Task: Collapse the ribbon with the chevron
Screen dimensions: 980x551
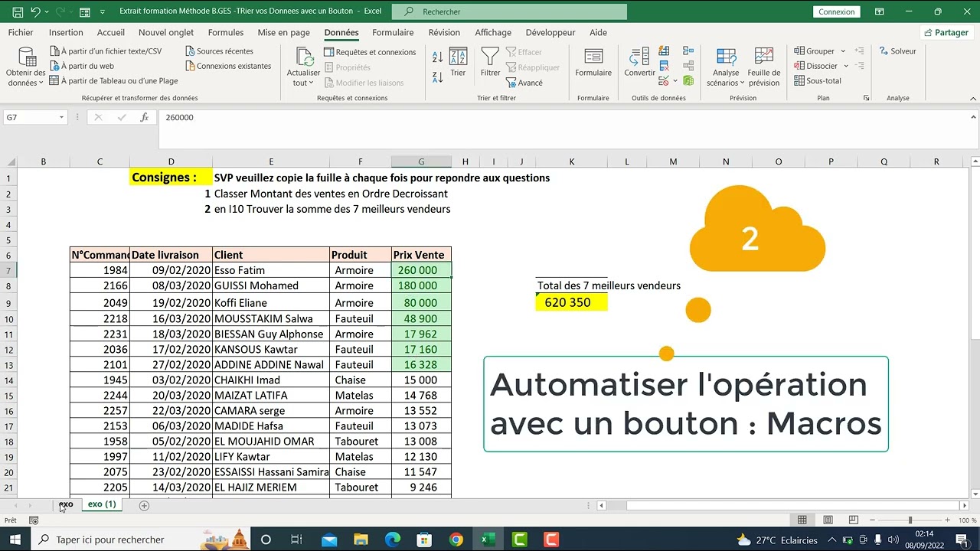Action: (974, 98)
